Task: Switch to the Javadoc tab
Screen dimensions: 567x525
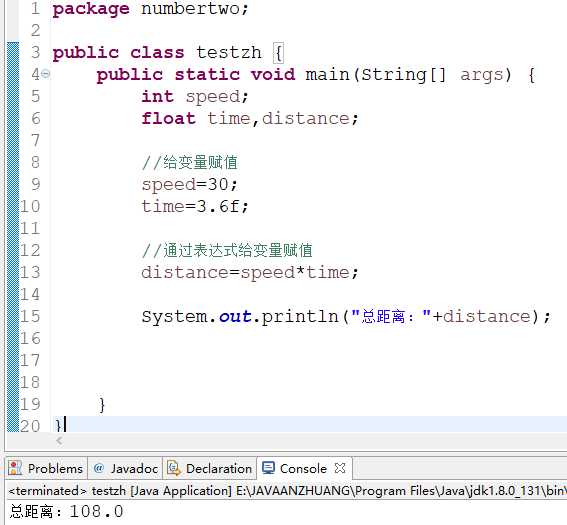Action: (x=125, y=469)
